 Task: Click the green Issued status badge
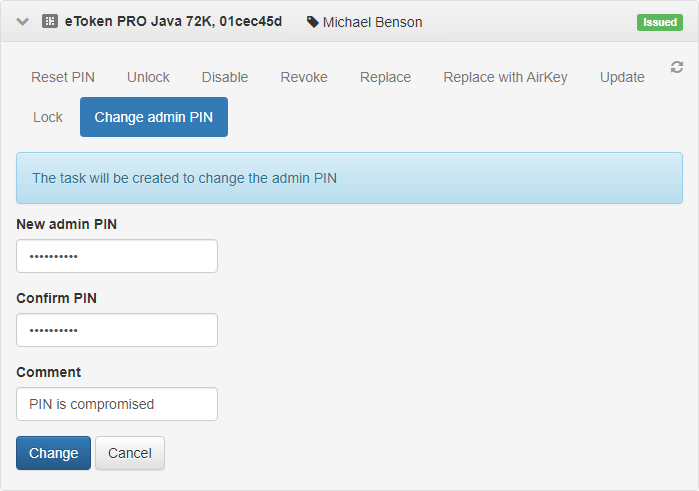pos(659,22)
